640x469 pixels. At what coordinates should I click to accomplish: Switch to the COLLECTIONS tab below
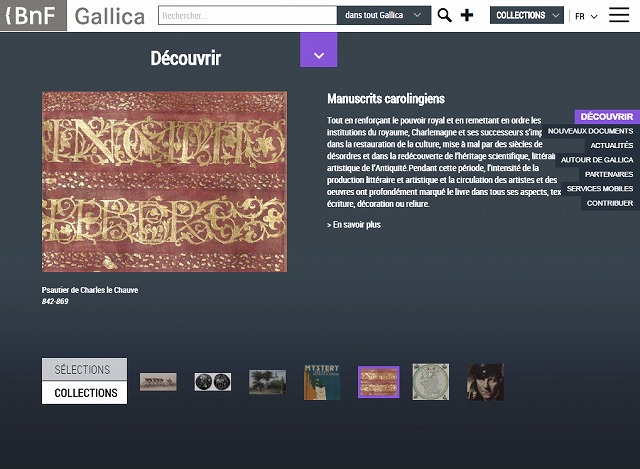[x=84, y=393]
